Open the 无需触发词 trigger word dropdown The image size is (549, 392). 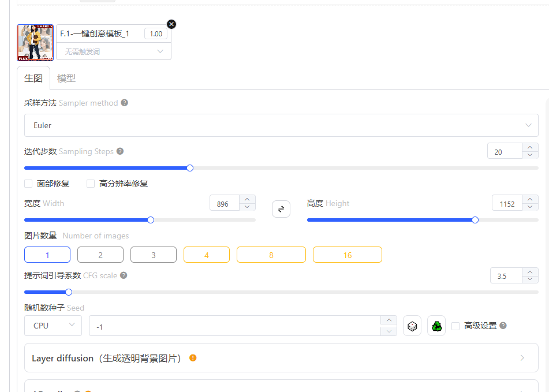point(113,51)
